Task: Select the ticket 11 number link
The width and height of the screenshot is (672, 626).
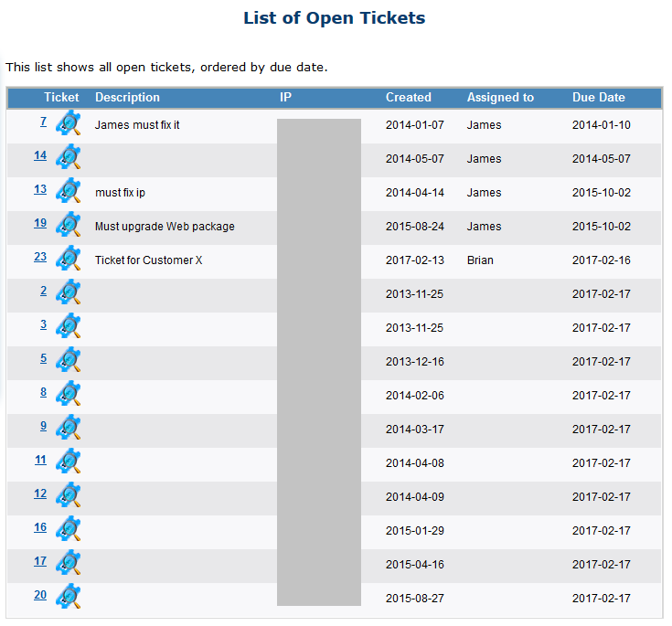Action: pyautogui.click(x=41, y=460)
